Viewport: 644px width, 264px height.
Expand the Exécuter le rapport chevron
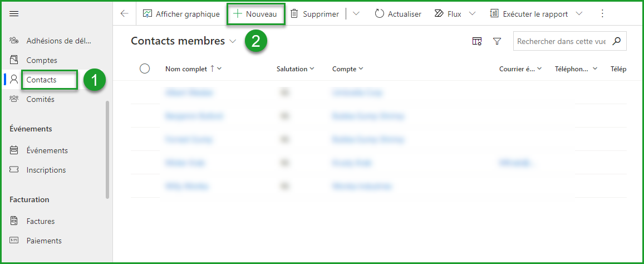(x=579, y=14)
